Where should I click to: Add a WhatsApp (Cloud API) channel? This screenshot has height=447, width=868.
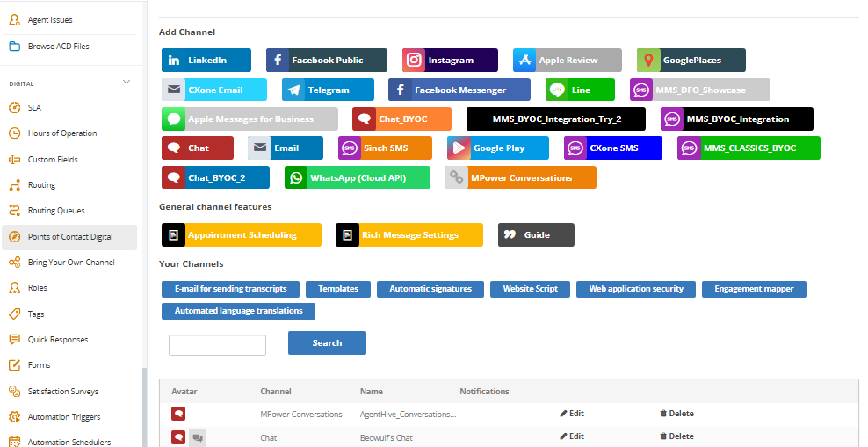pyautogui.click(x=357, y=177)
